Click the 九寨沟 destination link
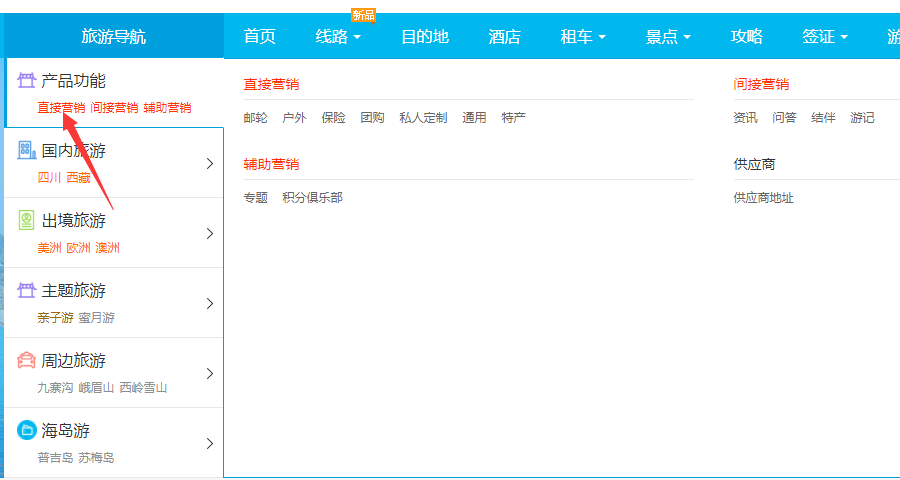The image size is (900, 480). 55,388
